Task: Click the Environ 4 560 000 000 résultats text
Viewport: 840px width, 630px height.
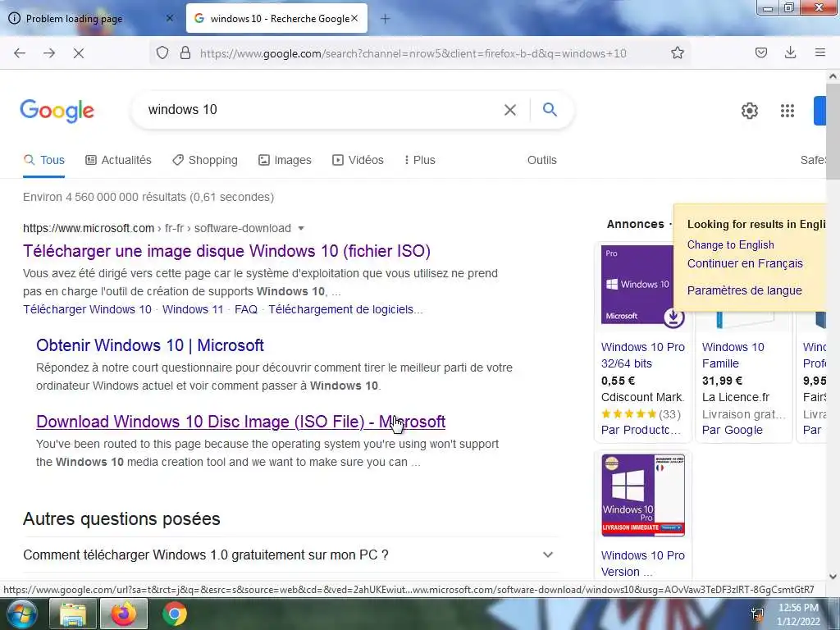Action: coord(148,197)
